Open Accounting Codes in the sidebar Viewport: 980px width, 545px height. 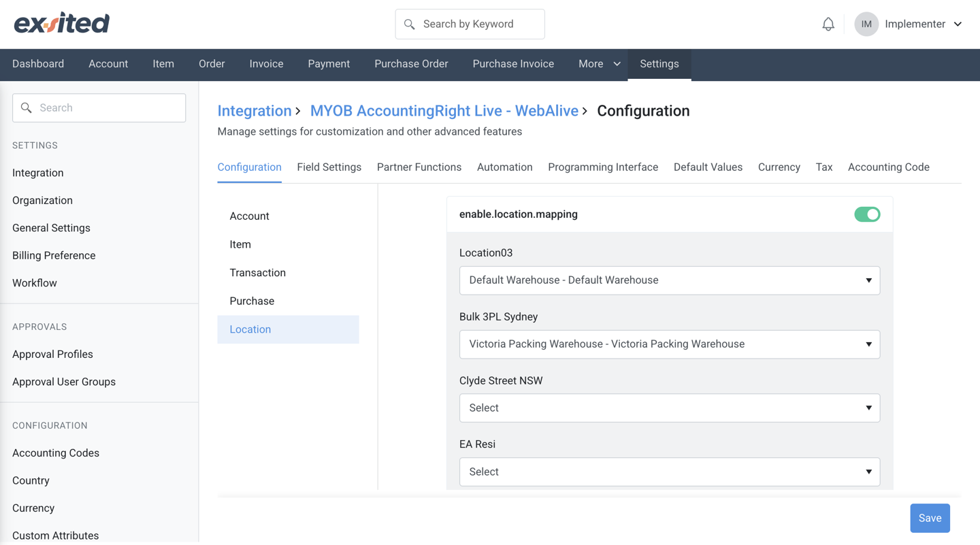[x=56, y=453]
